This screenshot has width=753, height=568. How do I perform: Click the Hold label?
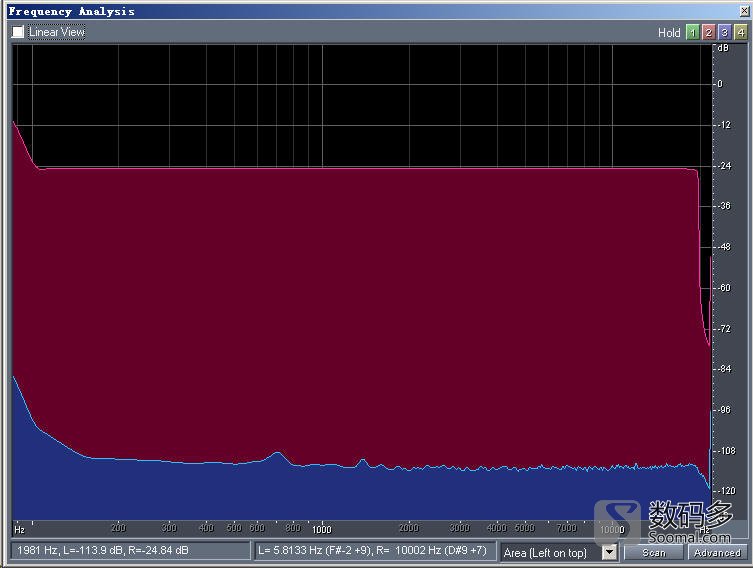669,33
